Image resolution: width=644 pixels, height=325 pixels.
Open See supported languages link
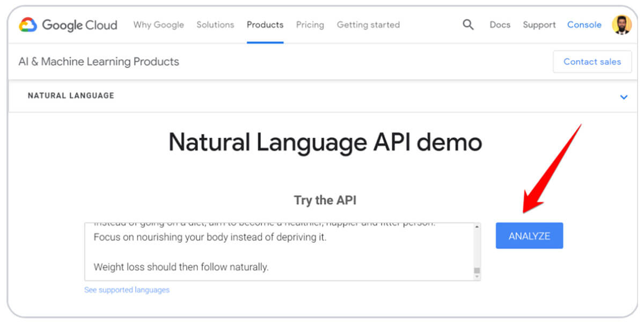127,290
